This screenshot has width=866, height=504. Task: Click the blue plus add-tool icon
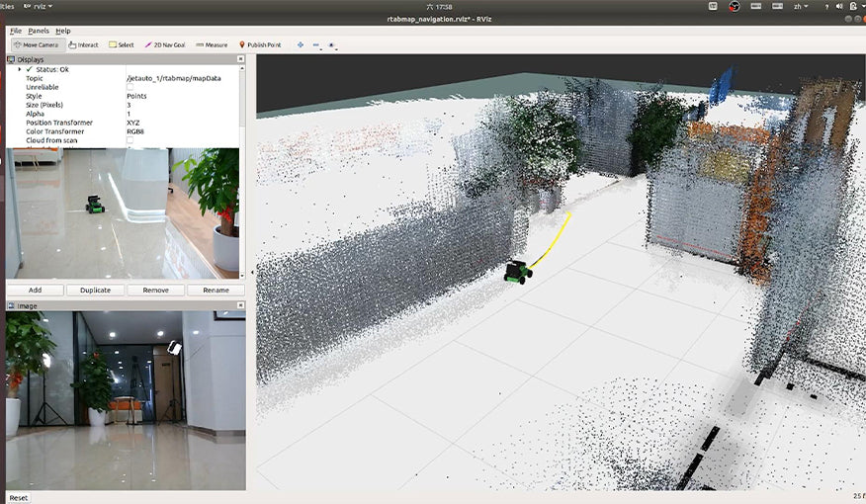click(301, 44)
